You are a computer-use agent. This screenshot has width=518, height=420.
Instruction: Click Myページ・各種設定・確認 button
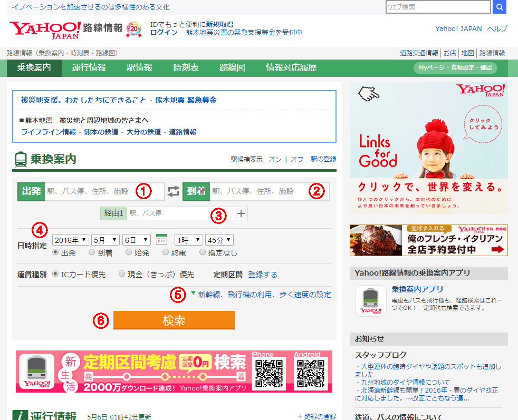(x=455, y=67)
